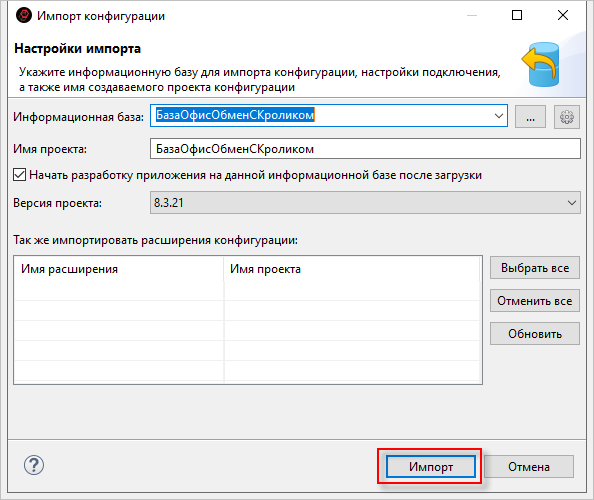
Task: Click the help question mark icon
Action: (x=34, y=465)
